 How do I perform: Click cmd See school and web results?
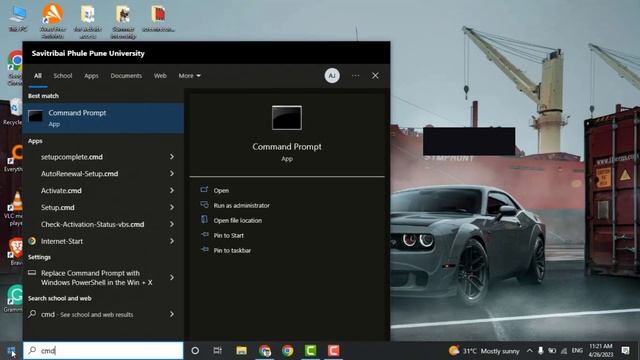coord(87,314)
